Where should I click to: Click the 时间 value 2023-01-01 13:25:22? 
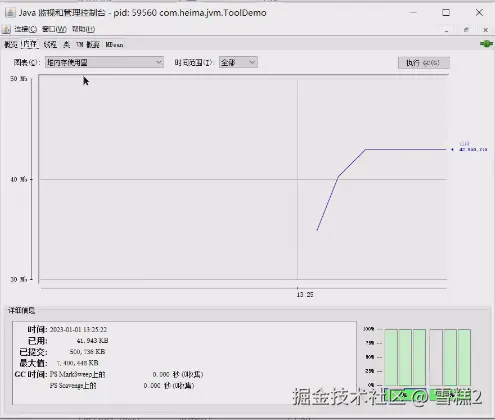[x=78, y=330]
